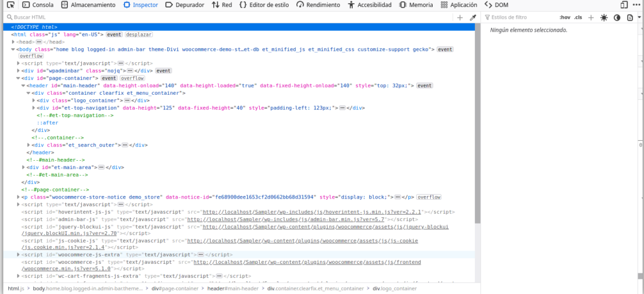The width and height of the screenshot is (644, 294).
Task: Click event badge on main-header
Action: tap(425, 85)
